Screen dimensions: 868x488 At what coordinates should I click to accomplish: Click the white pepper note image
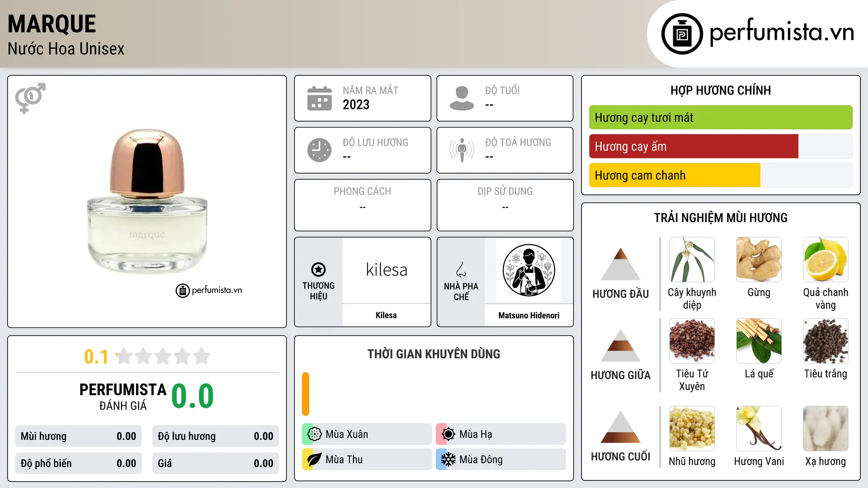[826, 341]
